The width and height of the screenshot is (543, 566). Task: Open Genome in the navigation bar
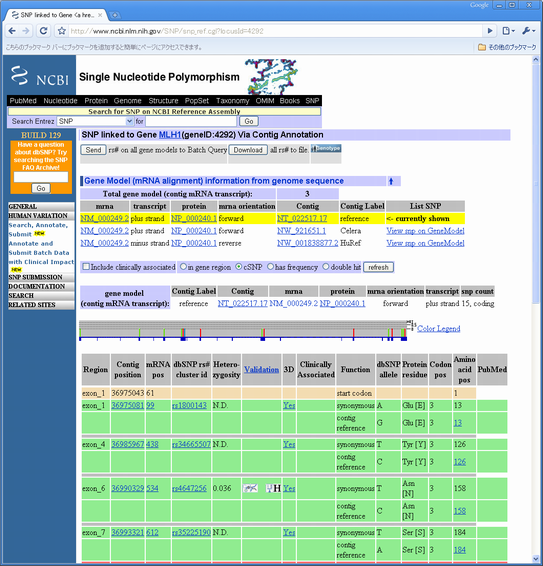click(127, 101)
